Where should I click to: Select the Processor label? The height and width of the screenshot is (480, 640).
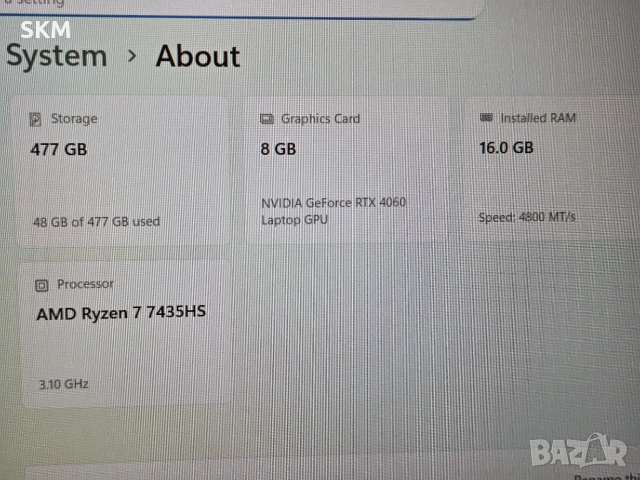click(x=85, y=284)
